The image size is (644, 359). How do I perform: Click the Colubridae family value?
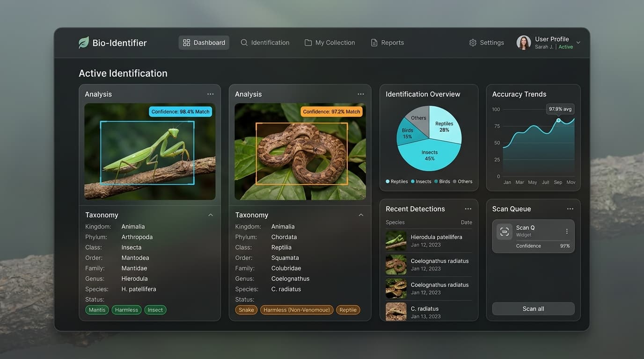(x=286, y=268)
